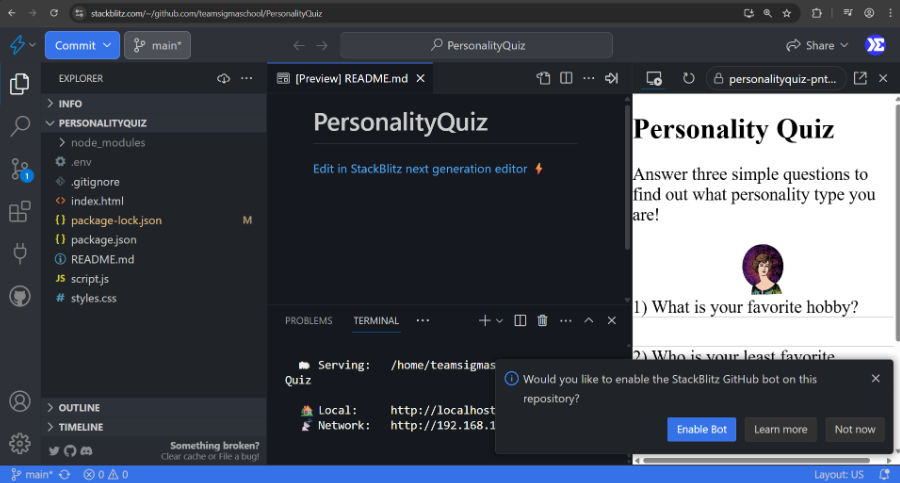
Task: Go back with editor navigation arrow
Action: (x=298, y=45)
